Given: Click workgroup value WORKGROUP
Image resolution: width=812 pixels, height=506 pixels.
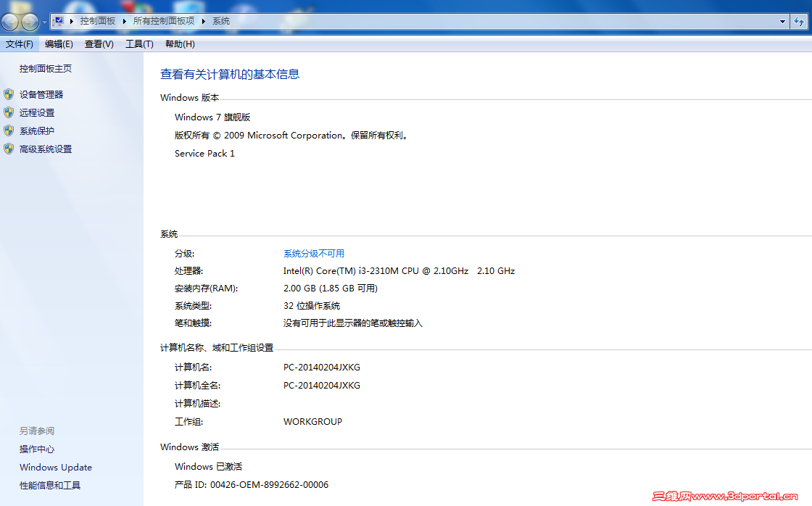Looking at the screenshot, I should tap(312, 422).
